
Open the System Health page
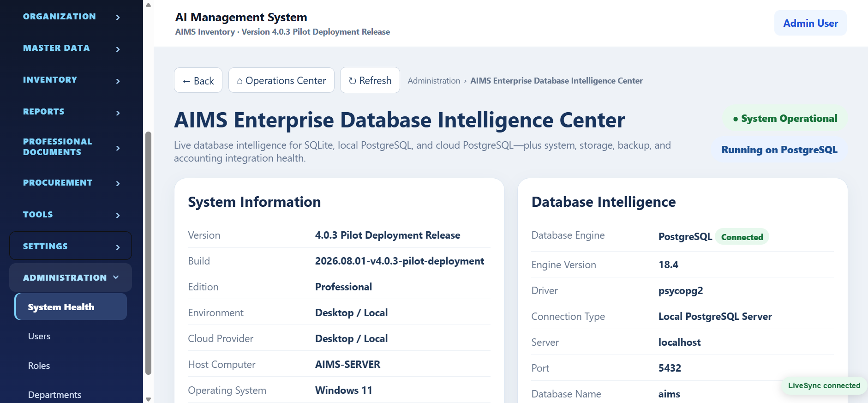[71, 307]
